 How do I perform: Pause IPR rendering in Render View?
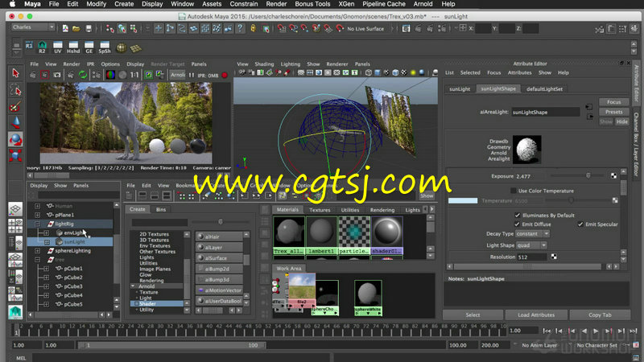[x=192, y=75]
